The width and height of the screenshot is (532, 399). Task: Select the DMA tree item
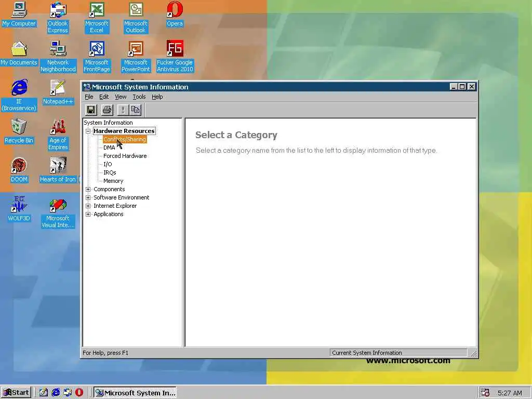(109, 148)
